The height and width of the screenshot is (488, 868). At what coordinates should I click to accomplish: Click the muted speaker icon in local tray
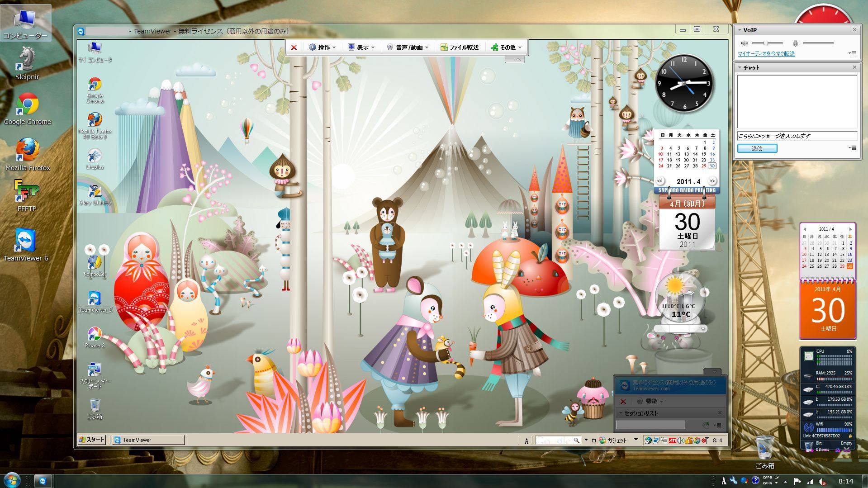pyautogui.click(x=822, y=482)
